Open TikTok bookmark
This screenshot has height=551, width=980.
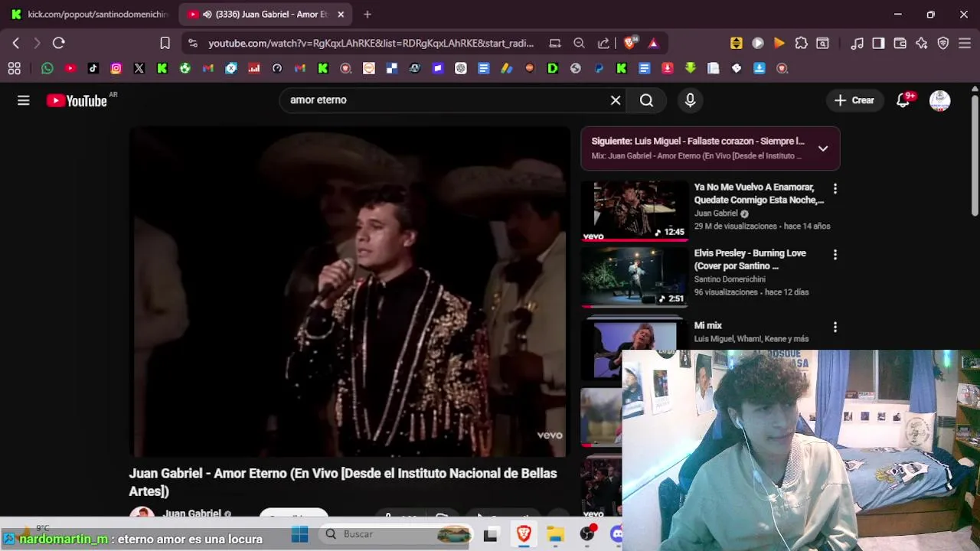point(93,68)
